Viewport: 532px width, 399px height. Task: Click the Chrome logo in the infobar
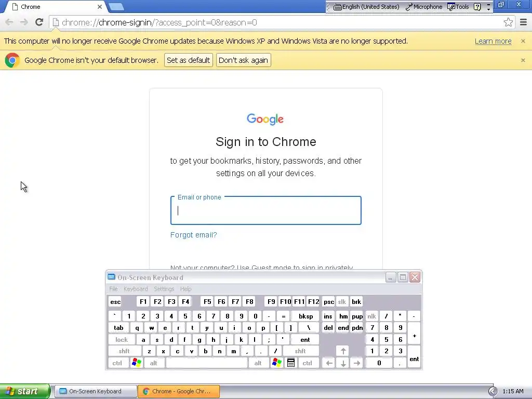pyautogui.click(x=12, y=60)
